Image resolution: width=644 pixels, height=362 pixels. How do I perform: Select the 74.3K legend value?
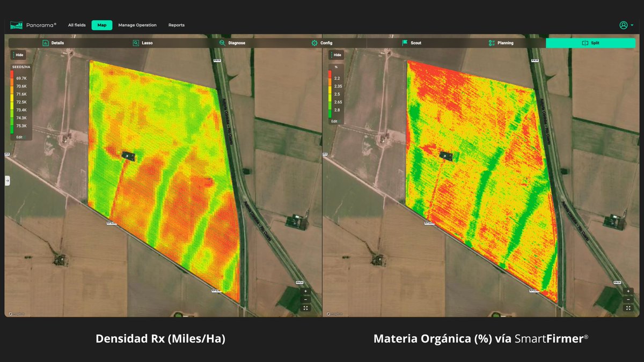click(x=22, y=117)
